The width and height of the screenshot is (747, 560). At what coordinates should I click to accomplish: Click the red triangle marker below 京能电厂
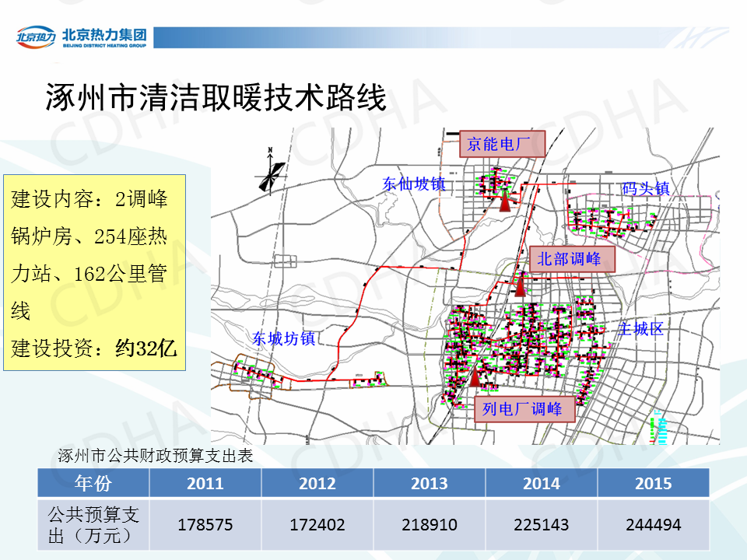[x=504, y=200]
